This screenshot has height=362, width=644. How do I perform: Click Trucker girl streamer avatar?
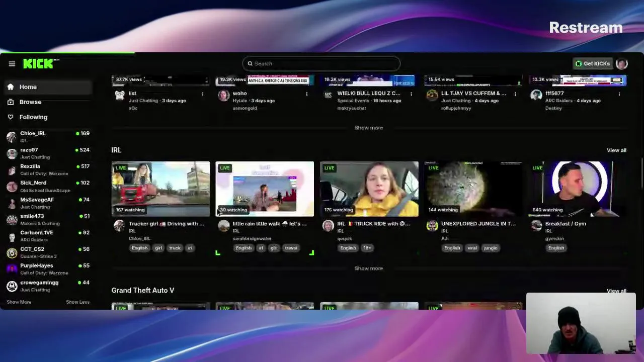119,226
